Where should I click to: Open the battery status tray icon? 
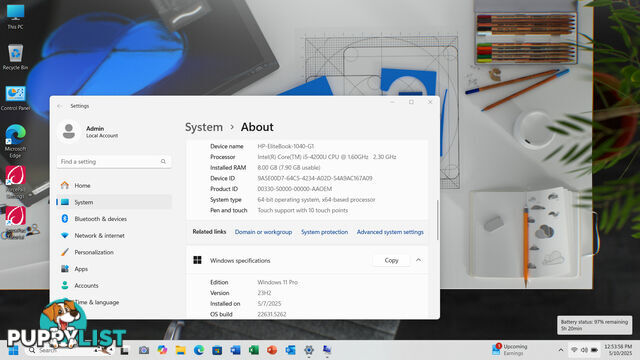pyautogui.click(x=594, y=350)
